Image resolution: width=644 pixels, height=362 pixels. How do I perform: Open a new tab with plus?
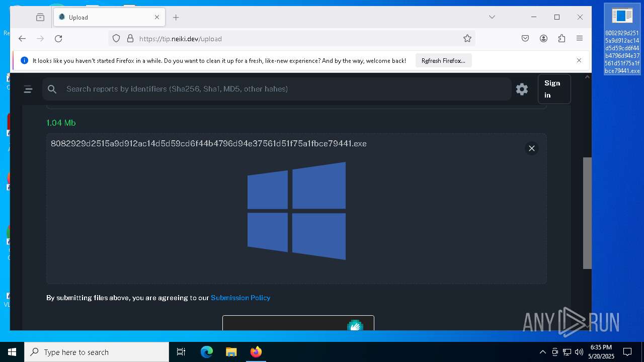click(176, 17)
